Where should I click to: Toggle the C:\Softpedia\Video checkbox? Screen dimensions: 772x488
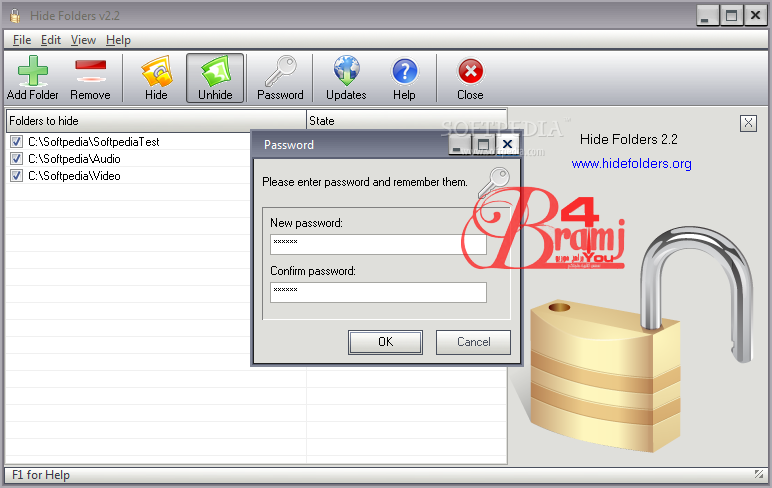(x=16, y=176)
